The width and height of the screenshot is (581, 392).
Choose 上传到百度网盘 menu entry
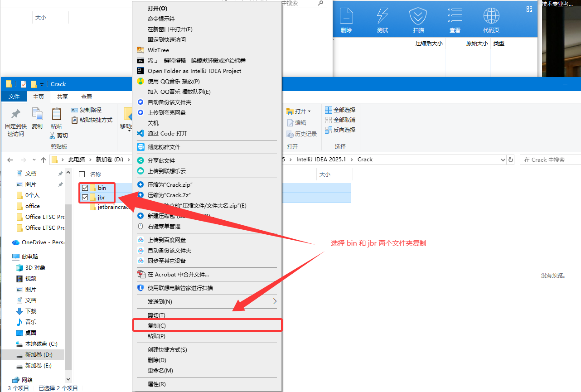207,240
